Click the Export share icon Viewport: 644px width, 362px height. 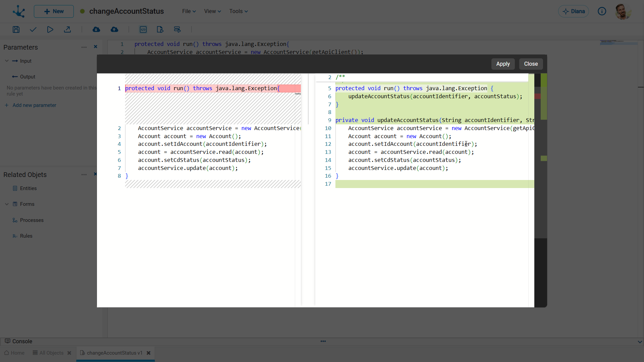pyautogui.click(x=67, y=29)
